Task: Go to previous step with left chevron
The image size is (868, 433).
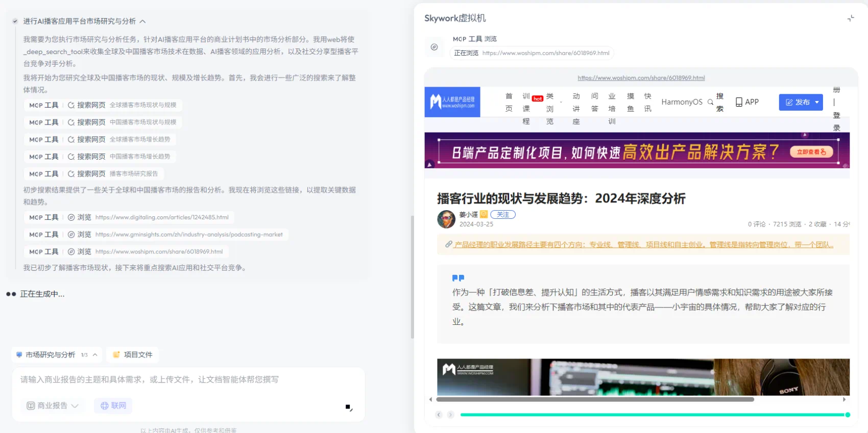Action: tap(439, 415)
